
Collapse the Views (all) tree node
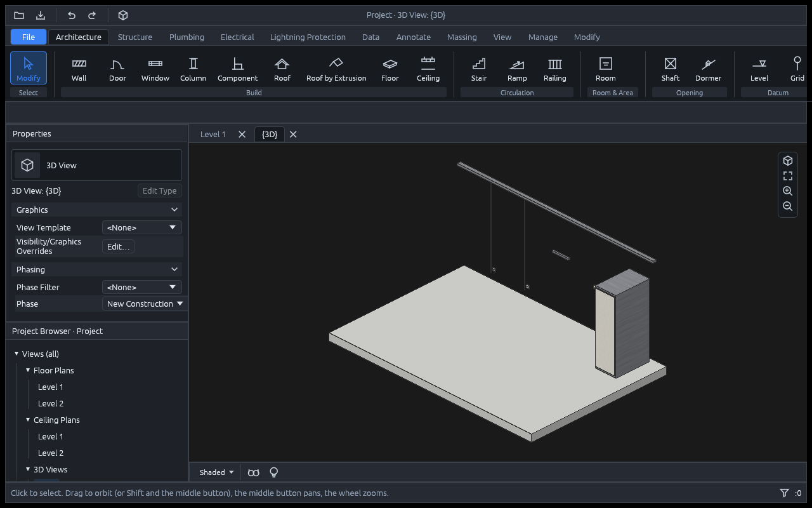coord(16,354)
